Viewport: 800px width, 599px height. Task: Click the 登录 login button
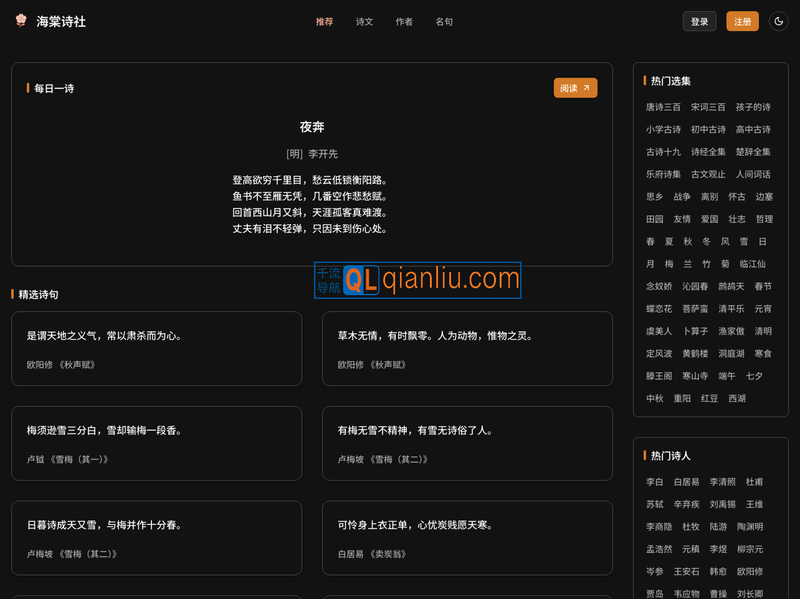coord(699,20)
